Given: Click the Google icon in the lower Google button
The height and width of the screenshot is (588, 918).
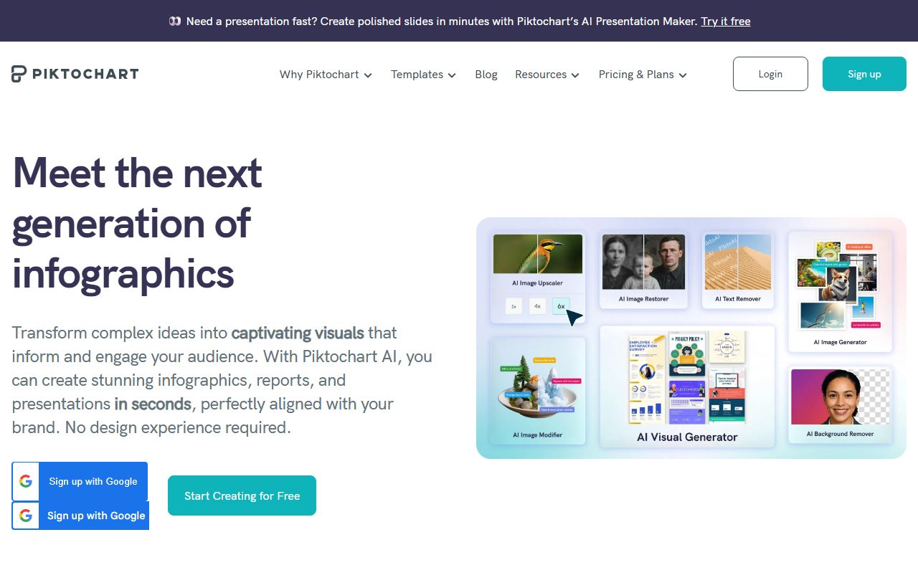Looking at the screenshot, I should 26,516.
